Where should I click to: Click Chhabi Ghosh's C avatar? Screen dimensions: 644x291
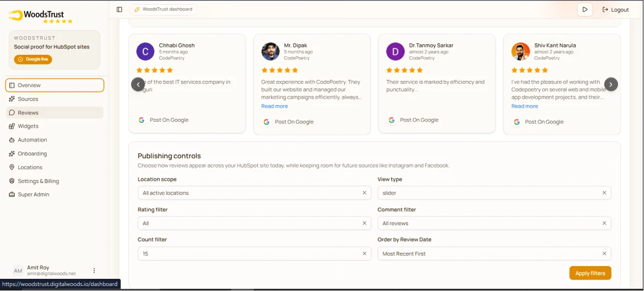tap(146, 52)
